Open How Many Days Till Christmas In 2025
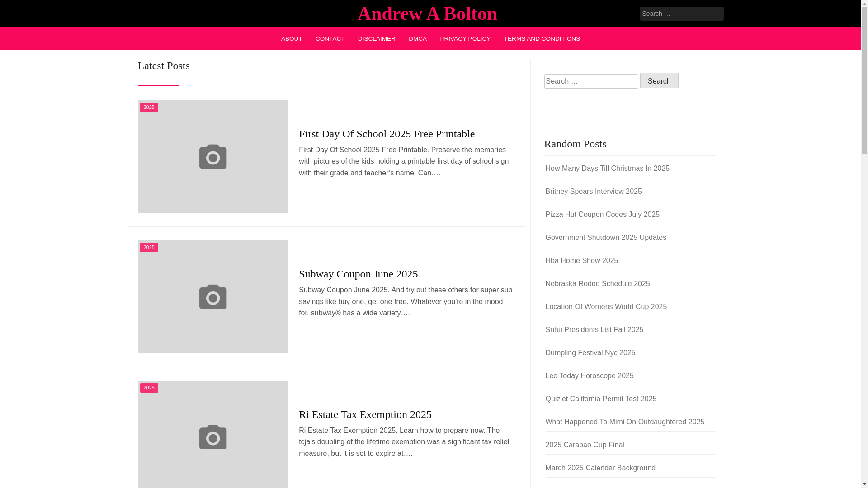The width and height of the screenshot is (868, 488). (607, 169)
